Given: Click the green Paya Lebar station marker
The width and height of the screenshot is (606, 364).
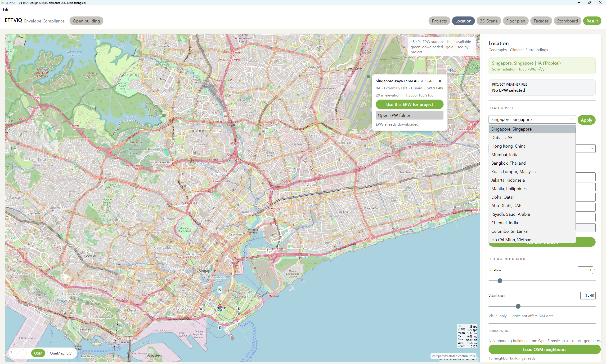Looking at the screenshot, I should click(368, 77).
